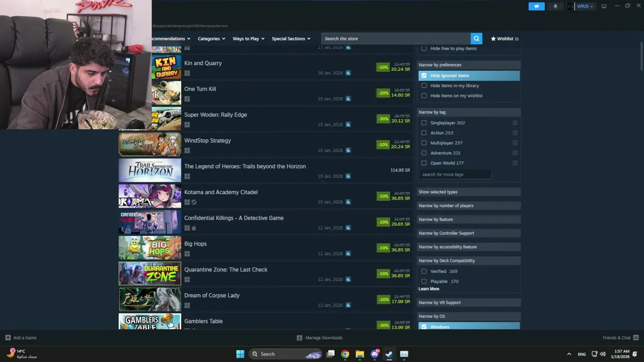
Task: Exclude the Open World tag with minus icon
Action: pos(515,163)
